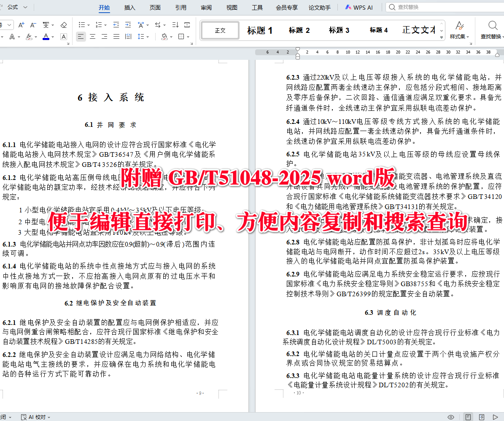Open the 论文助手 tab

point(320,8)
